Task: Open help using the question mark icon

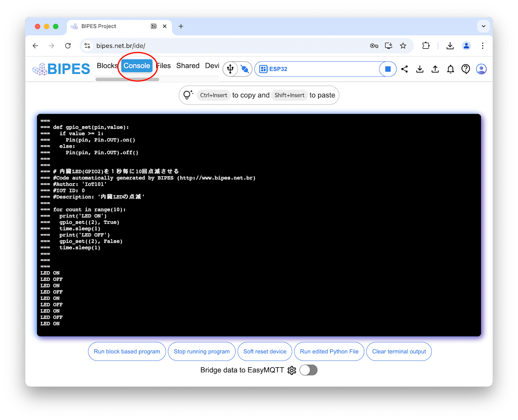Action: point(465,69)
